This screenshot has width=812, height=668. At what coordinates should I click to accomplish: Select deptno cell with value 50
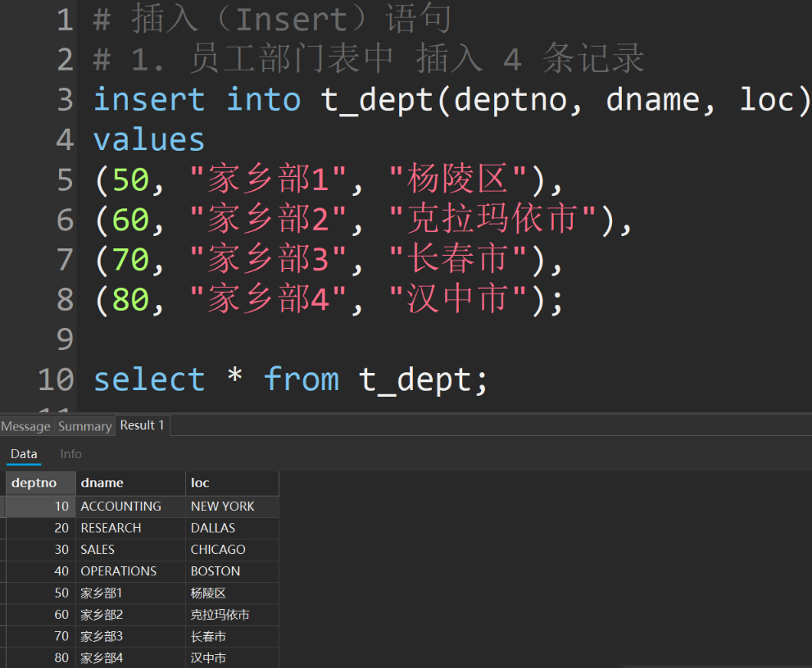(x=41, y=593)
